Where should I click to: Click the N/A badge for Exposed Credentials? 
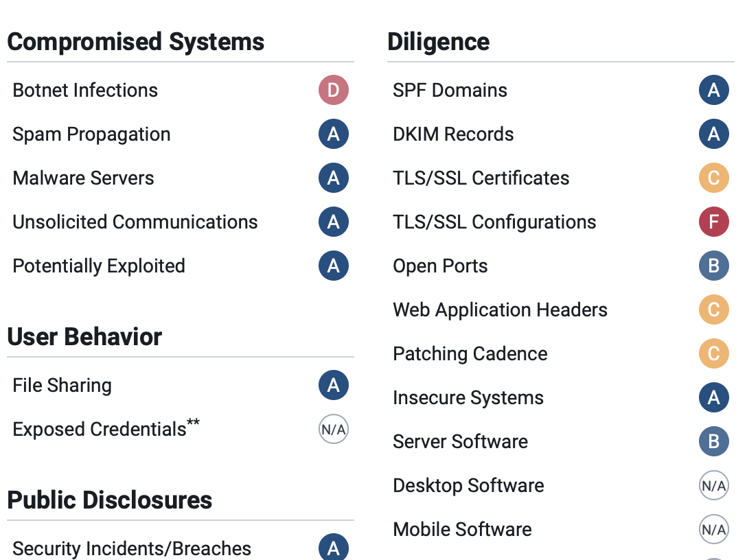pos(334,429)
